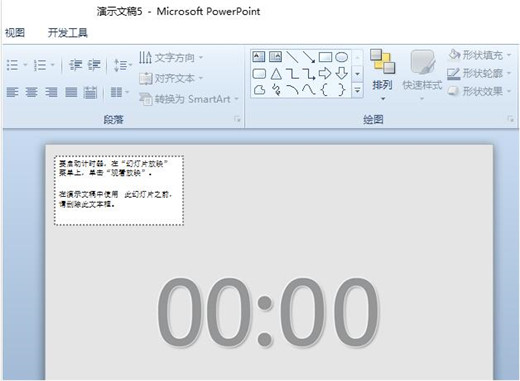Viewport: 520px width, 381px height.
Task: Open drawing dialog launcher in 绘图 group
Action: pyautogui.click(x=510, y=119)
